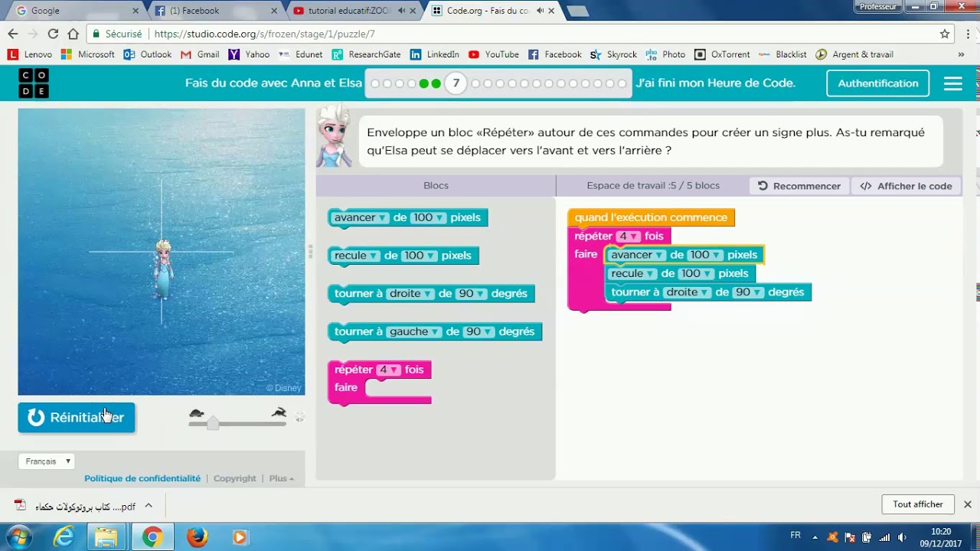Open the Code.org logo home
This screenshot has height=551, width=980.
[x=34, y=83]
